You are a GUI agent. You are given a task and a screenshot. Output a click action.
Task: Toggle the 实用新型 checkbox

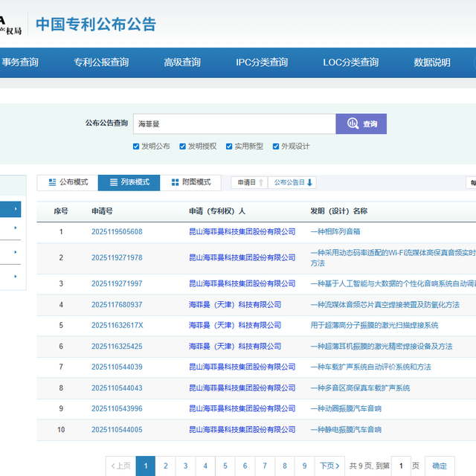click(229, 147)
